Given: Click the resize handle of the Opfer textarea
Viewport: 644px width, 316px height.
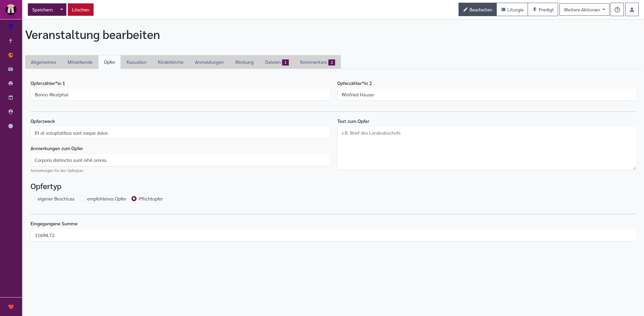Looking at the screenshot, I should tap(634, 168).
